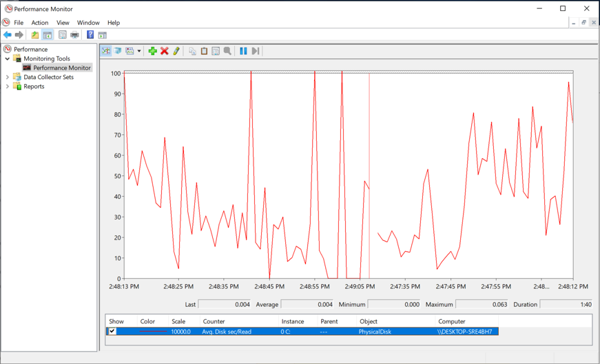Select Data Collector Sets in tree
Image resolution: width=600 pixels, height=364 pixels.
(49, 77)
